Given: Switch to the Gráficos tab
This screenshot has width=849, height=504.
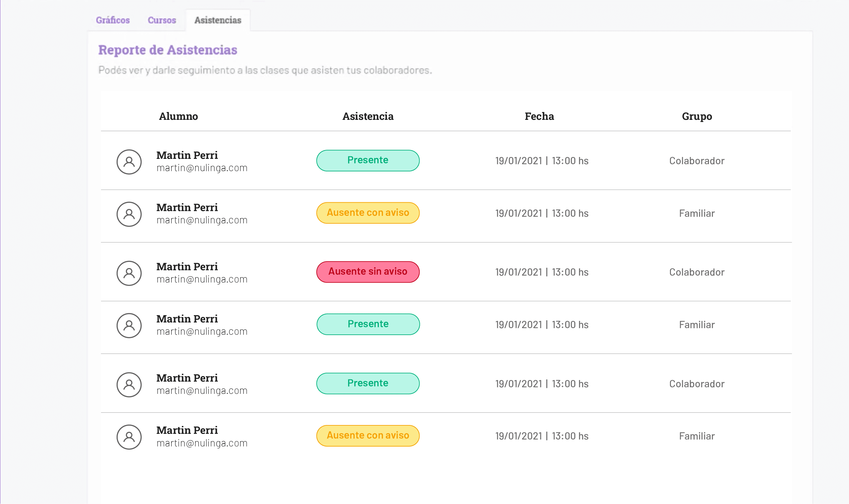Looking at the screenshot, I should pyautogui.click(x=113, y=20).
